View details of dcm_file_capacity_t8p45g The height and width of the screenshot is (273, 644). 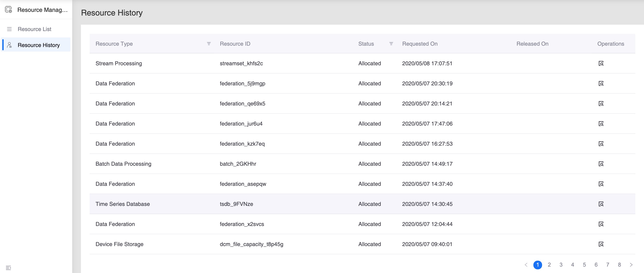(x=601, y=244)
